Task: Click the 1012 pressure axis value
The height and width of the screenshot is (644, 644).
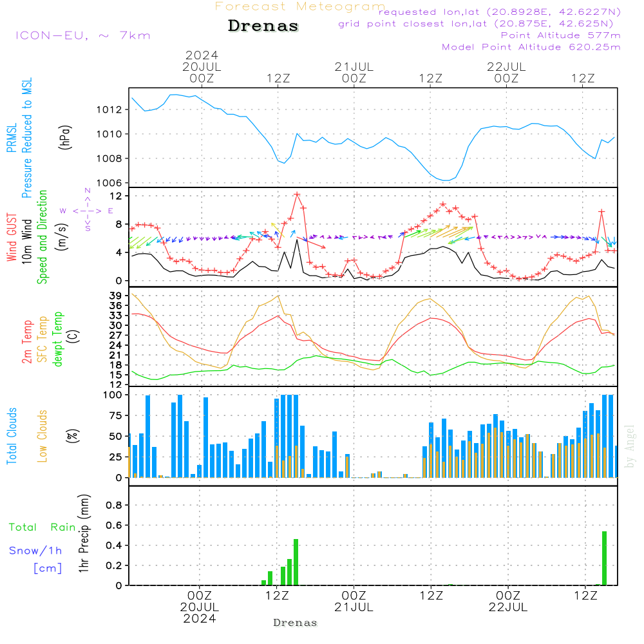Action: (x=109, y=109)
